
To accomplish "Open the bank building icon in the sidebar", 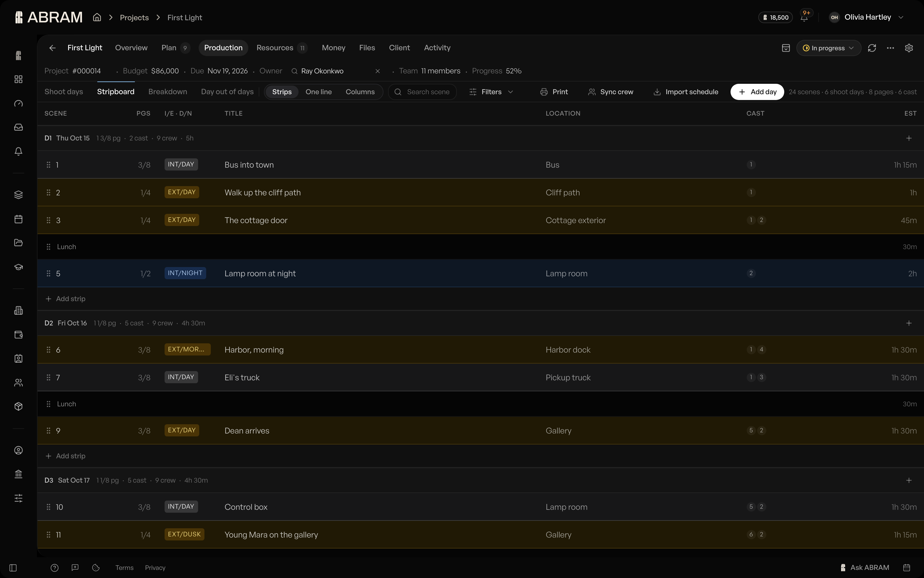I will coord(18,474).
